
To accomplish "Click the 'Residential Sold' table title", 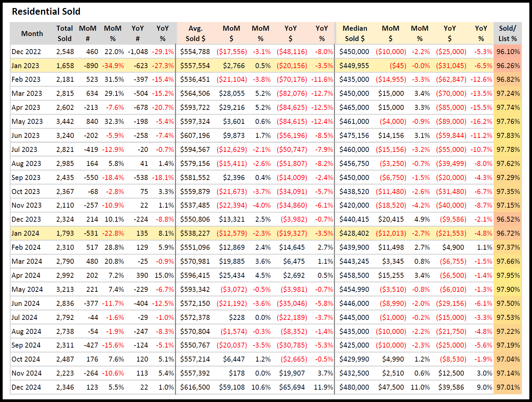I will [46, 12].
